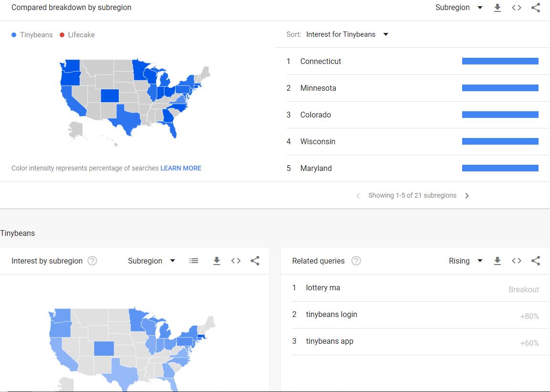Image resolution: width=550 pixels, height=392 pixels.
Task: Open the Rising dropdown in Related queries
Action: [465, 261]
